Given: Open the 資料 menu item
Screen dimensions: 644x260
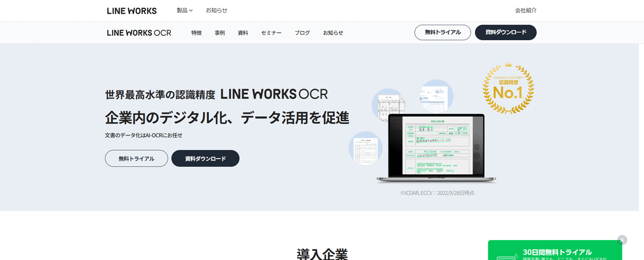Looking at the screenshot, I should pyautogui.click(x=243, y=33).
